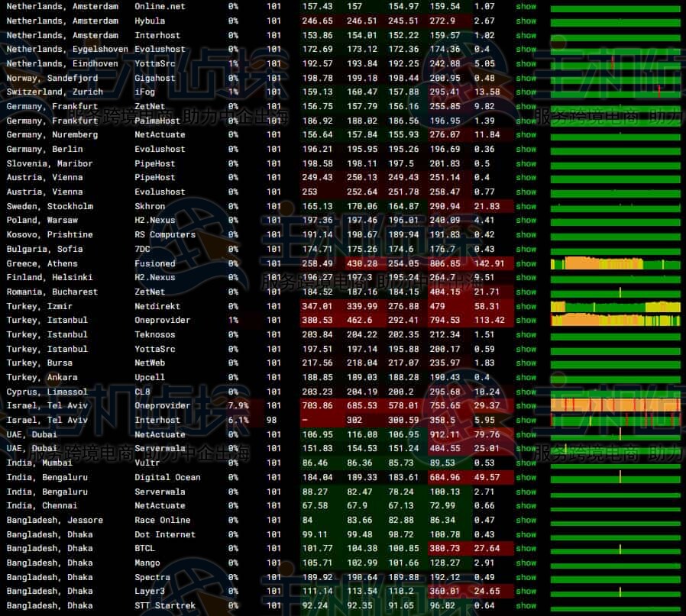This screenshot has height=616, width=686.
Task: Open 'show' for Slovenia Maribor PipeHost
Action: (x=526, y=164)
